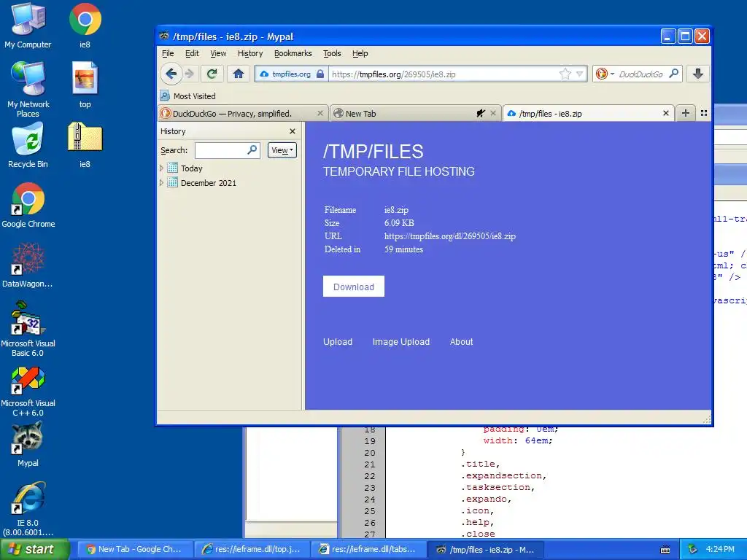Close the History sidebar

293,131
